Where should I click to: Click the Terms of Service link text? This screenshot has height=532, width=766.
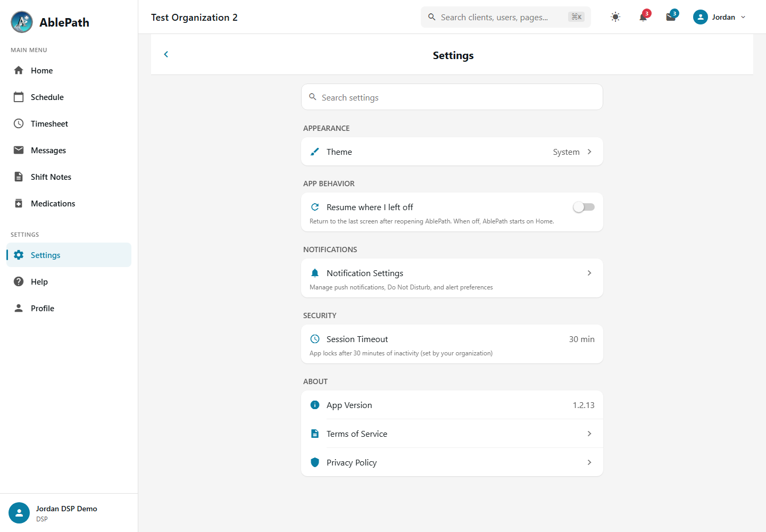point(357,434)
